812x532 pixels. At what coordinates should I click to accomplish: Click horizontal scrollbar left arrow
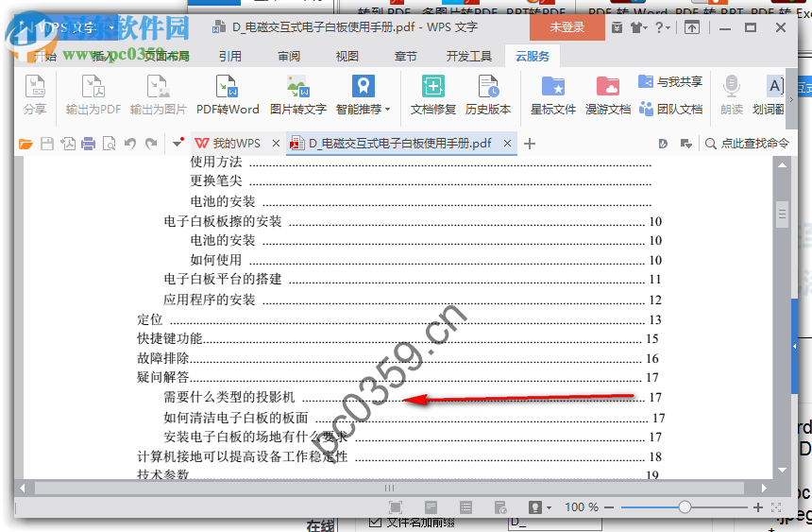point(23,488)
